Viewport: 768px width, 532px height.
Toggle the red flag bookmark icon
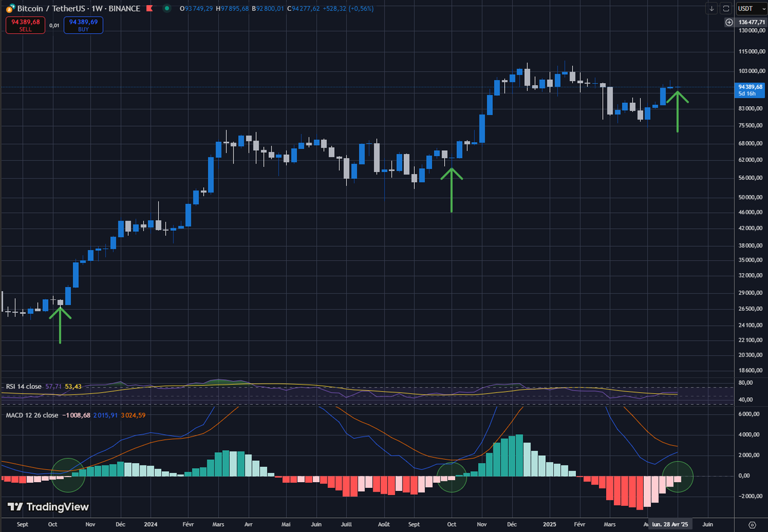pos(148,8)
